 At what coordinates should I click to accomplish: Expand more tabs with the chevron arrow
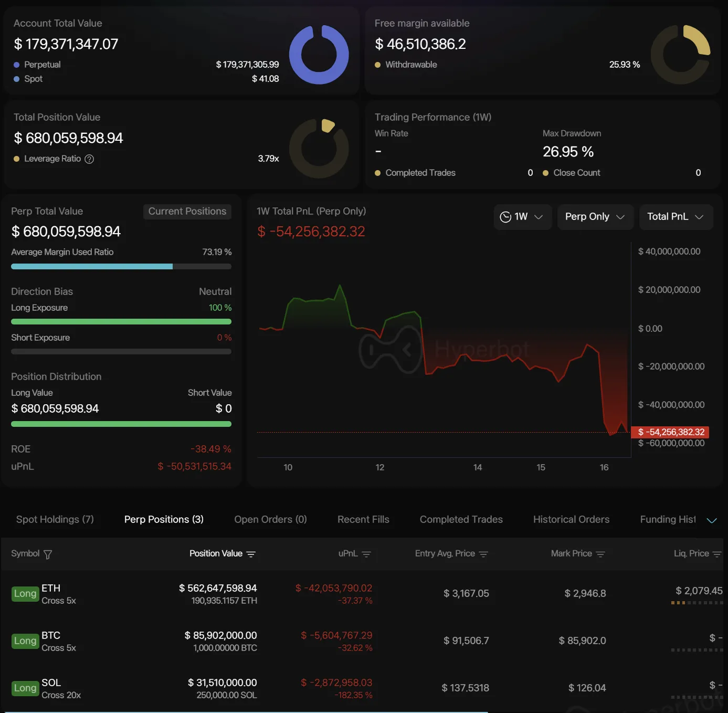[712, 520]
